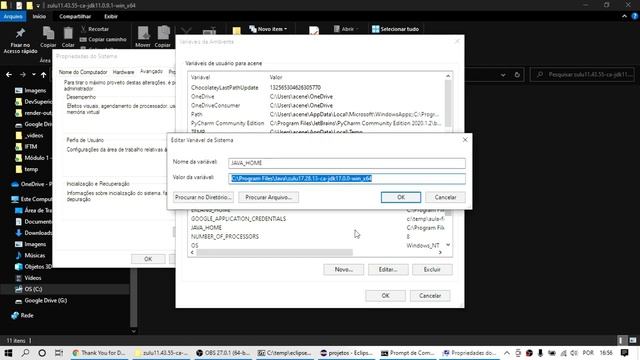The height and width of the screenshot is (360, 640).
Task: Click OK in Propriedades do Sistema window
Action: (x=148, y=259)
